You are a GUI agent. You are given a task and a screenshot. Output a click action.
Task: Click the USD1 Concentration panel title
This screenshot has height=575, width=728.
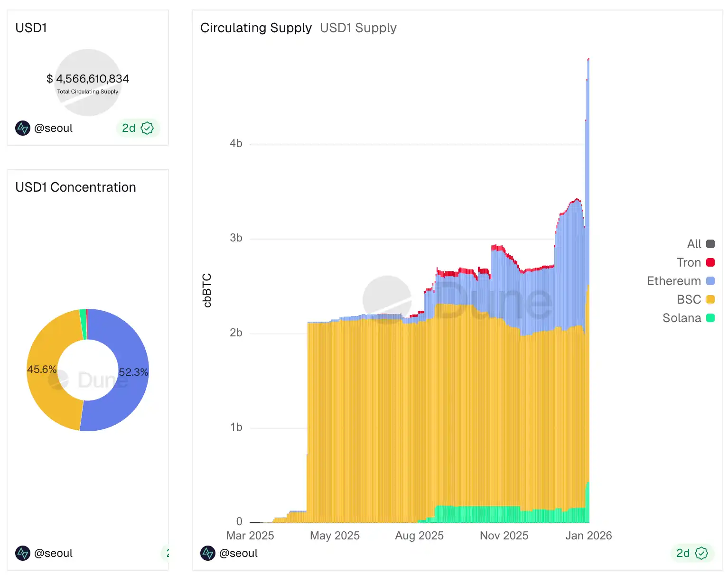(x=75, y=187)
